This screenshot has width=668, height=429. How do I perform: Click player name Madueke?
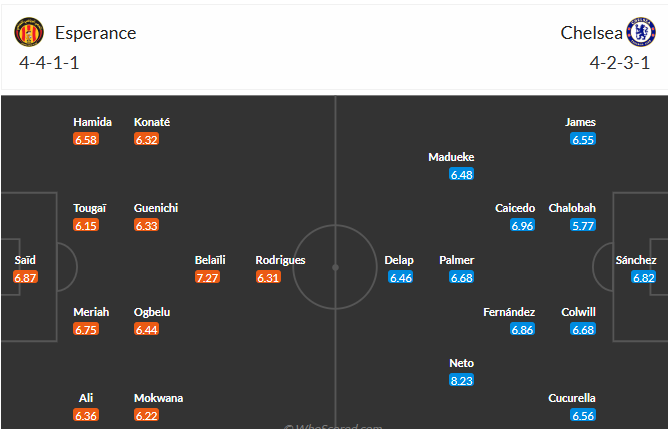(451, 157)
